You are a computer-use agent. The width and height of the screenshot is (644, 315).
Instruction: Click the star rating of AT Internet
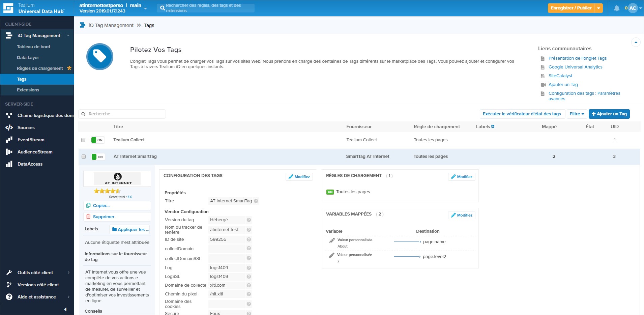pos(107,191)
